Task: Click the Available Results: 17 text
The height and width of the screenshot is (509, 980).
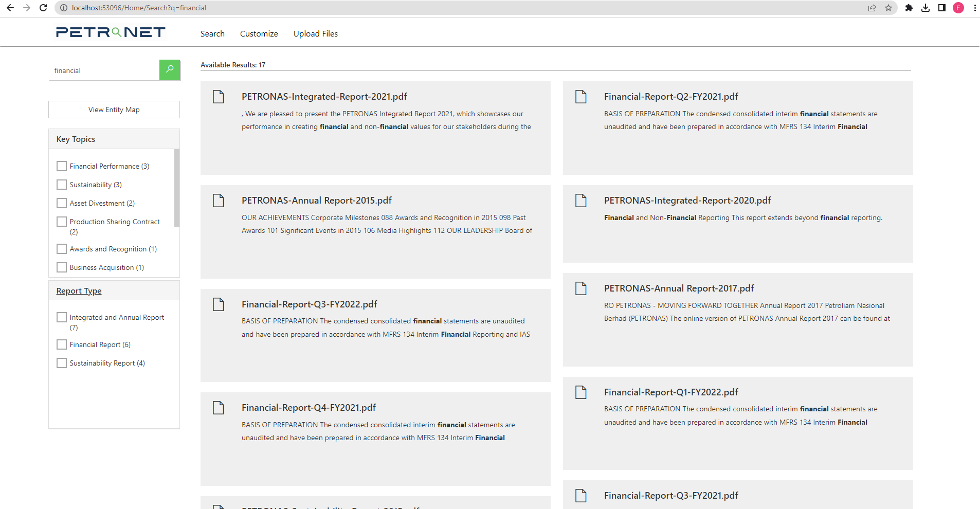Action: pyautogui.click(x=233, y=65)
